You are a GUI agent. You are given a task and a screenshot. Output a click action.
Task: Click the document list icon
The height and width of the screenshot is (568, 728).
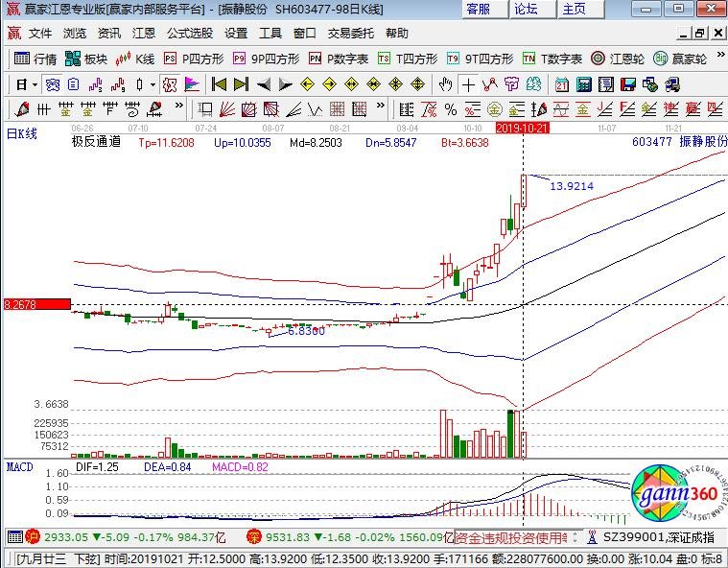73,84
